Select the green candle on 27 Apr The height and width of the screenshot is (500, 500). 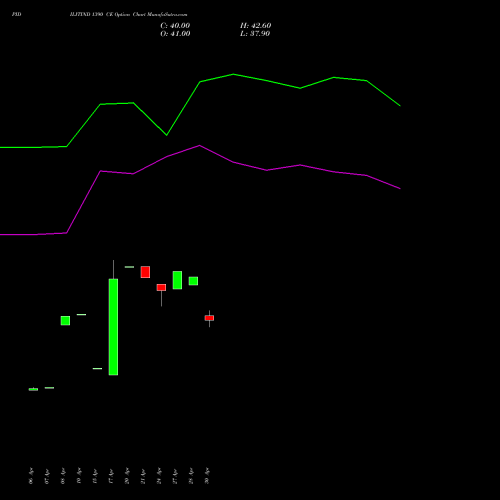(177, 280)
